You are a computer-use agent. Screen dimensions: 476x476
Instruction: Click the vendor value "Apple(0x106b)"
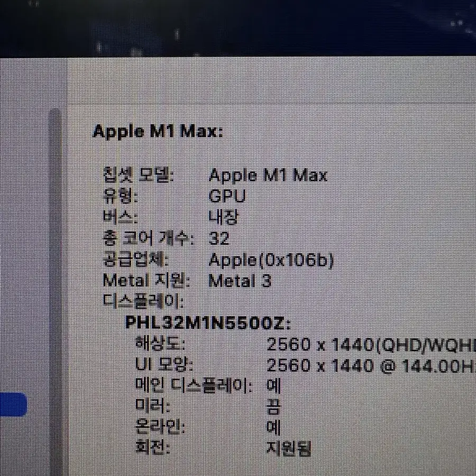(271, 260)
